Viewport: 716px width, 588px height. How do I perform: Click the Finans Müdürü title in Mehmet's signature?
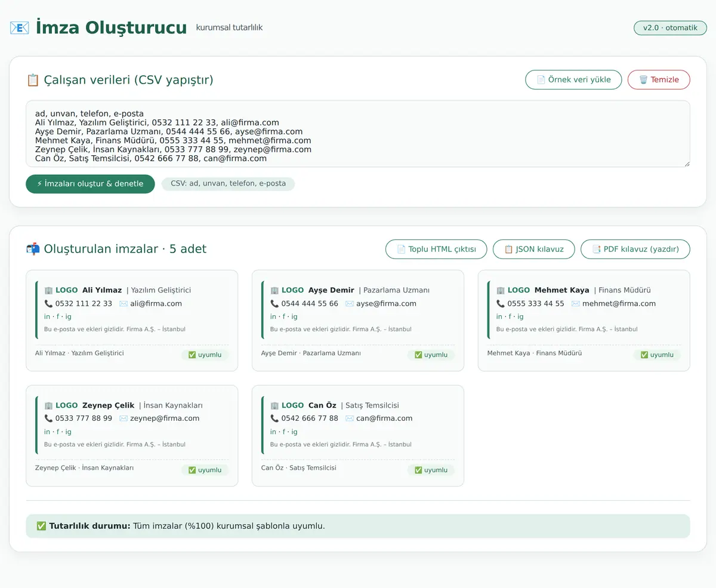click(x=625, y=290)
